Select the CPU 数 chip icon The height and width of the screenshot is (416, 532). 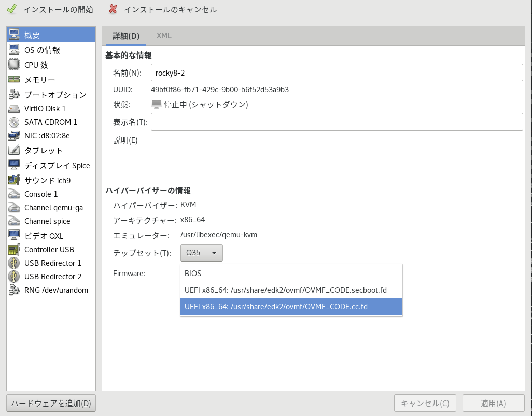pyautogui.click(x=14, y=65)
